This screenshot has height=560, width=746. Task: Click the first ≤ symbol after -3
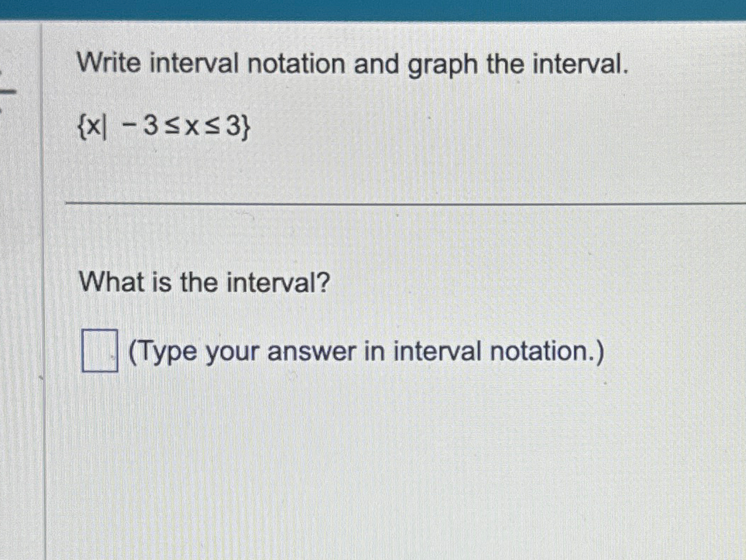coord(171,127)
